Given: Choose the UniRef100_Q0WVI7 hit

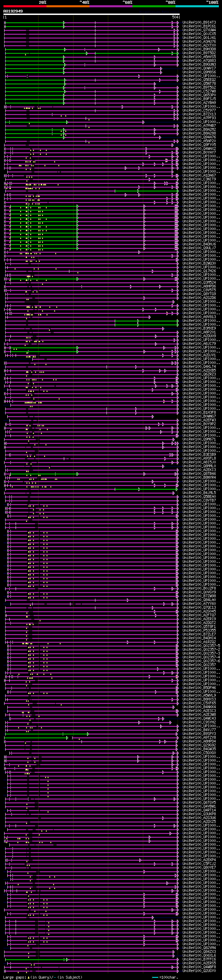Looking at the screenshot, I should coord(199,68).
